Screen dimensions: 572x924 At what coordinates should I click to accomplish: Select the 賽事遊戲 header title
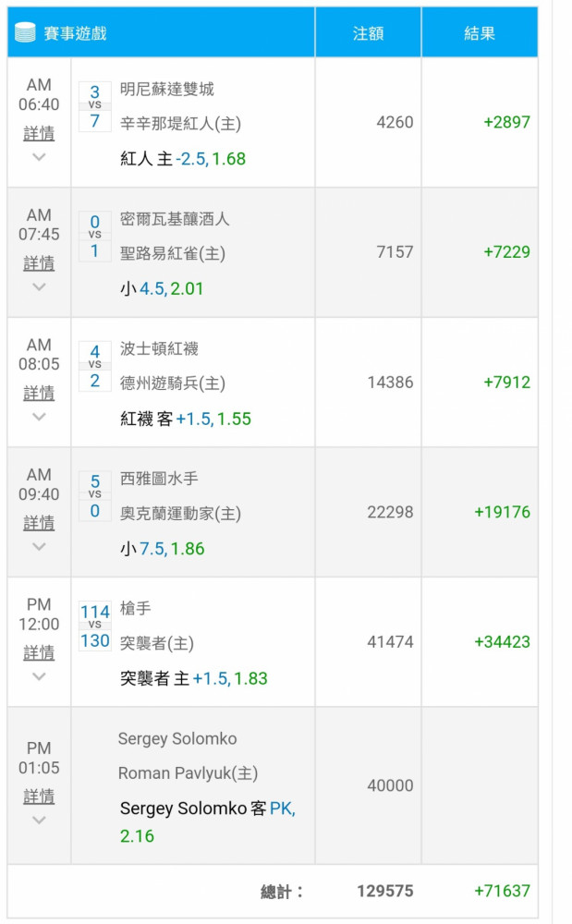(x=76, y=33)
